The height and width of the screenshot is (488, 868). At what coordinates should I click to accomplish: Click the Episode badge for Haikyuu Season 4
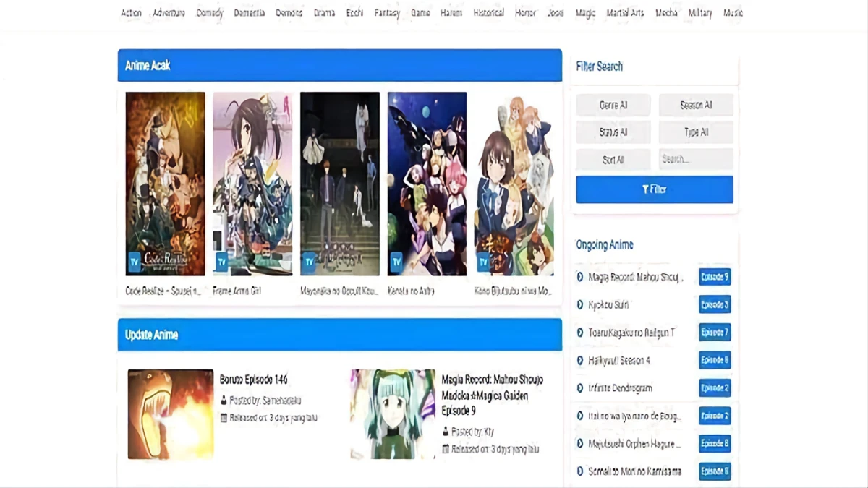715,360
